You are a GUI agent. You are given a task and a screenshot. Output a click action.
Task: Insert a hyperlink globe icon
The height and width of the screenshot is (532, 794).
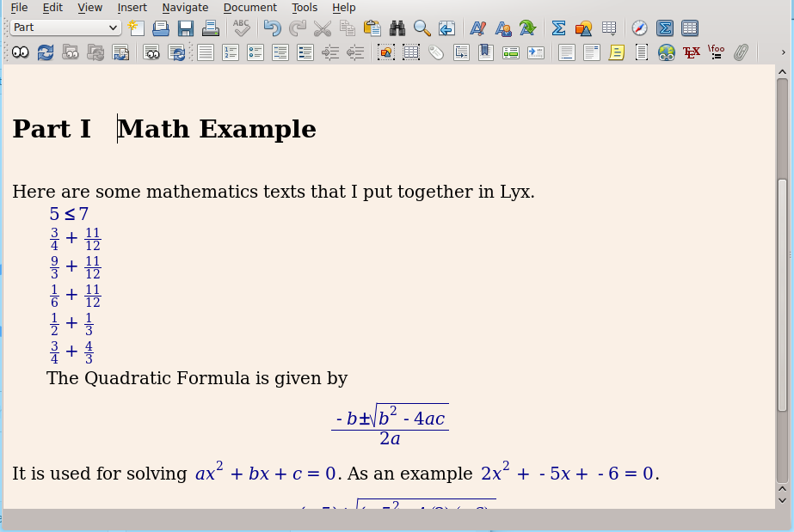point(666,52)
